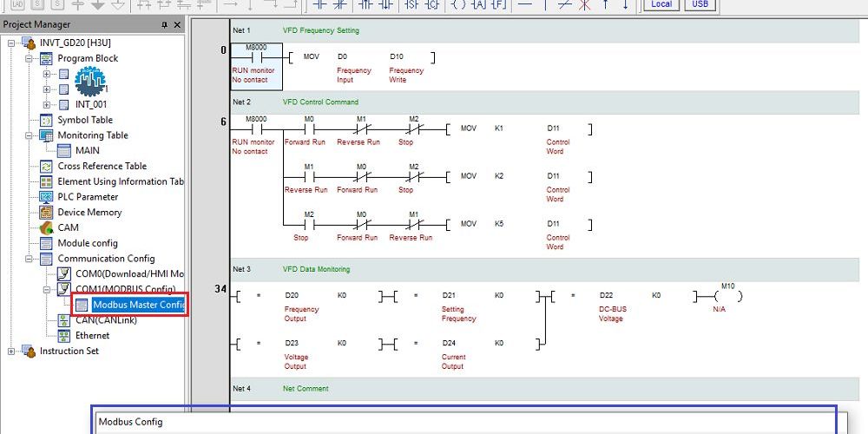
Task: Select INT_001 program in tree
Action: point(91,105)
